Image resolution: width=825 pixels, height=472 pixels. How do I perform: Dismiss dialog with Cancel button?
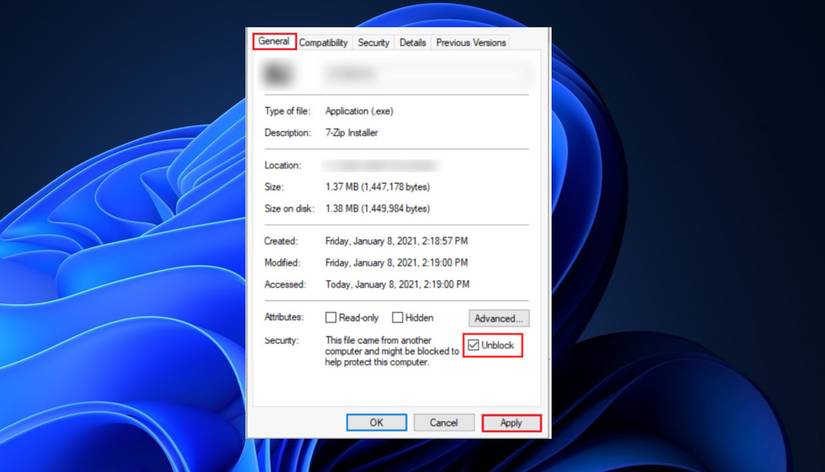[444, 423]
